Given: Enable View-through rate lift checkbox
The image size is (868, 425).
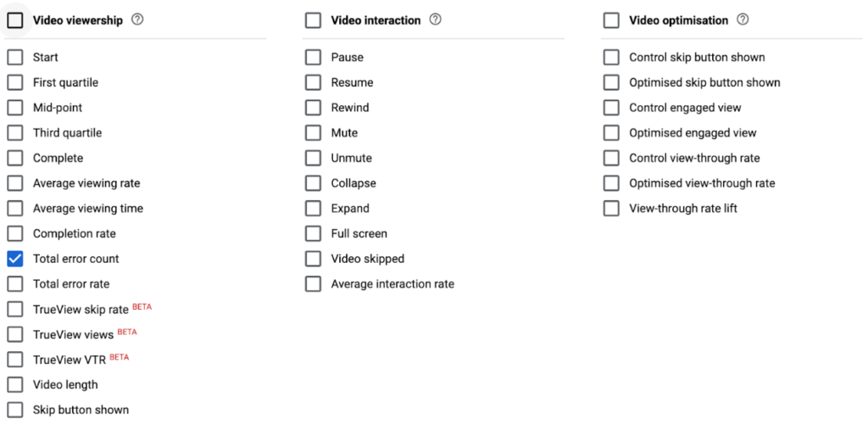Looking at the screenshot, I should click(611, 209).
